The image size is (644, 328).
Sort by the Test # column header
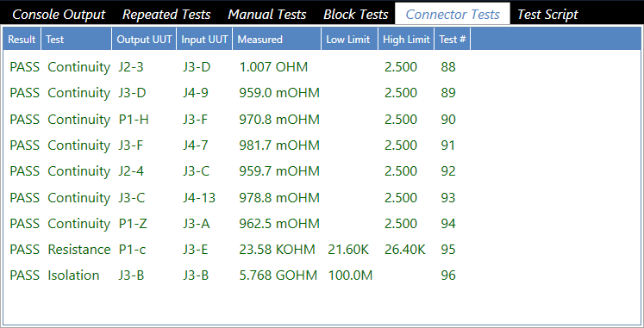[453, 40]
